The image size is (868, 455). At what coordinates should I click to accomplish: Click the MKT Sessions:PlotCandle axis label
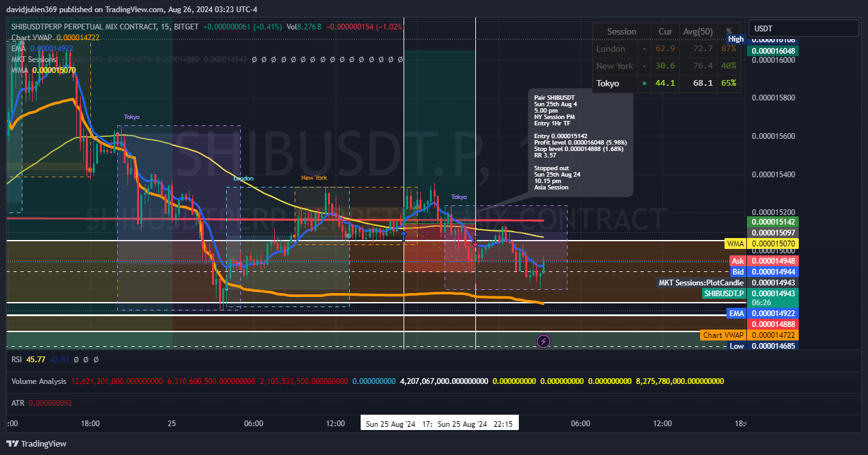point(702,283)
